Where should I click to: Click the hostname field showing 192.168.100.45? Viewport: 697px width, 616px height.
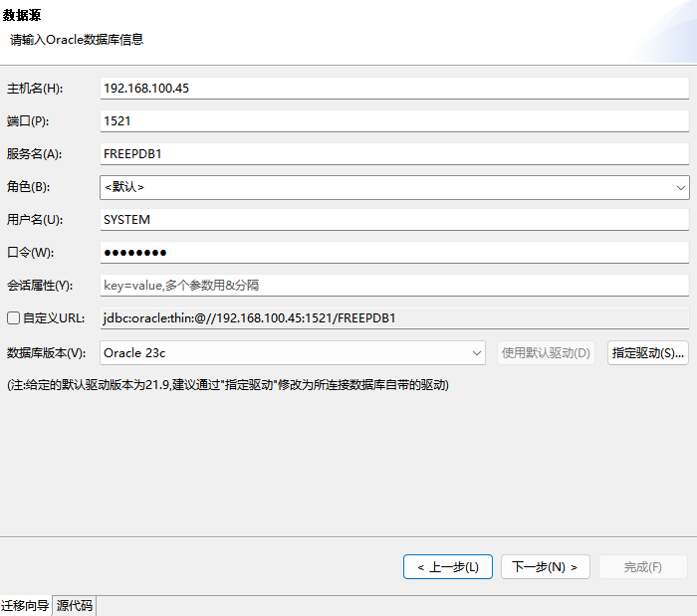pos(394,88)
